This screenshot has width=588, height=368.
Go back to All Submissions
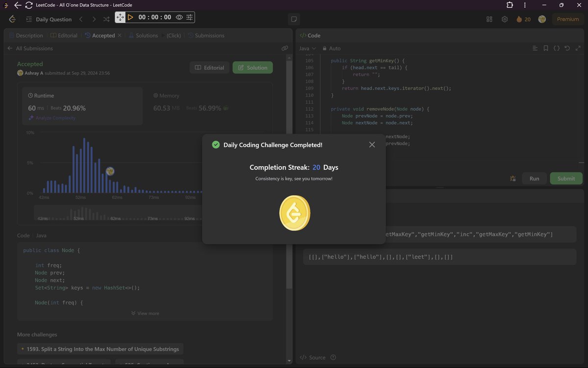click(x=30, y=49)
